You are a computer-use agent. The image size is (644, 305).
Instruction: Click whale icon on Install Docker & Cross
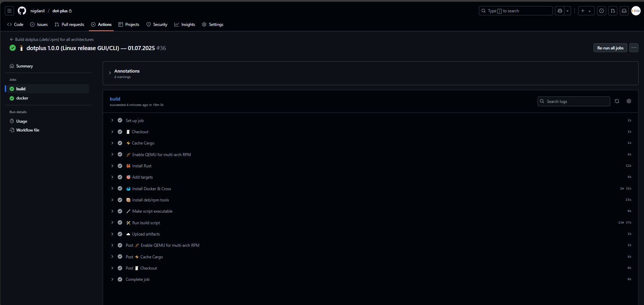pos(128,189)
